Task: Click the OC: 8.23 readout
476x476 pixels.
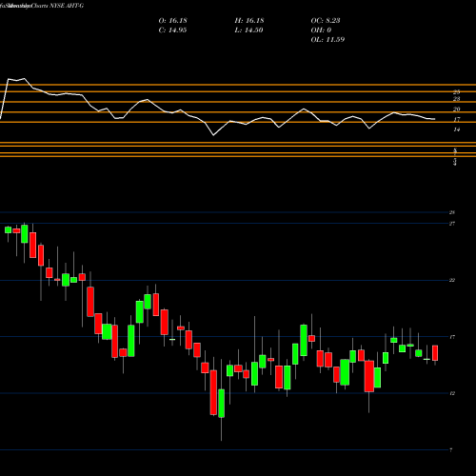Action: (326, 21)
